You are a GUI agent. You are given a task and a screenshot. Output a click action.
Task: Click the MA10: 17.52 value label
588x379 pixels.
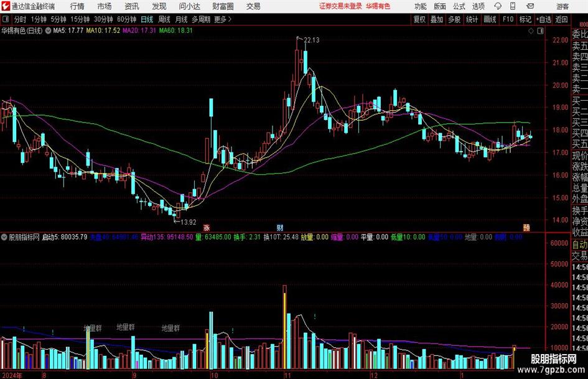[103, 30]
